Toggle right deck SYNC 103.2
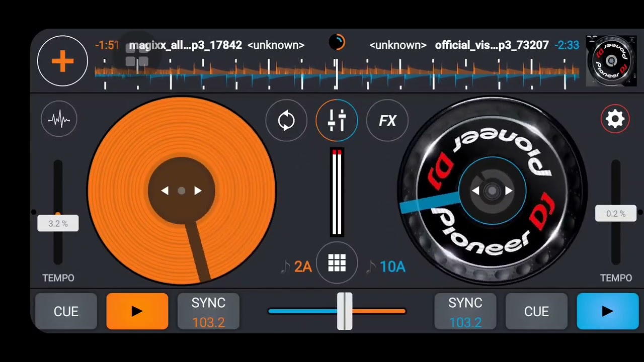This screenshot has height=362, width=644. (465, 311)
